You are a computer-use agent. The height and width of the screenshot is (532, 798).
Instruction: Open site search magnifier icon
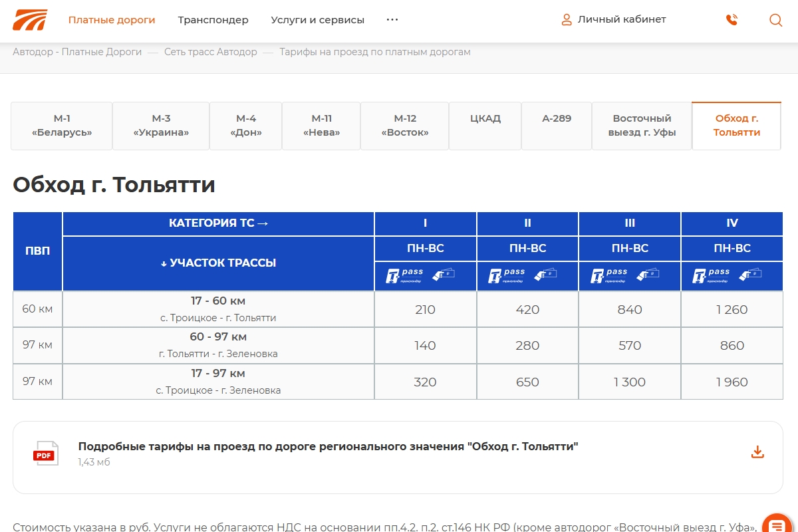pos(775,20)
